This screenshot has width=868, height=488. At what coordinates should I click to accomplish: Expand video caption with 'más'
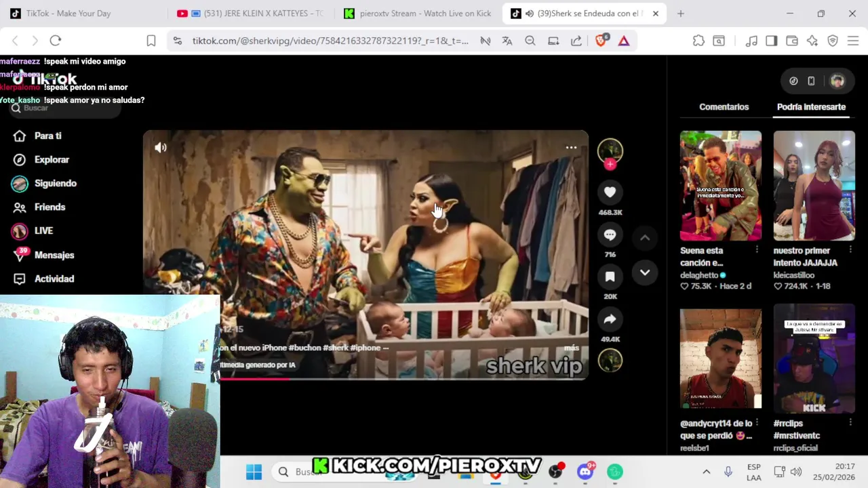coord(572,348)
